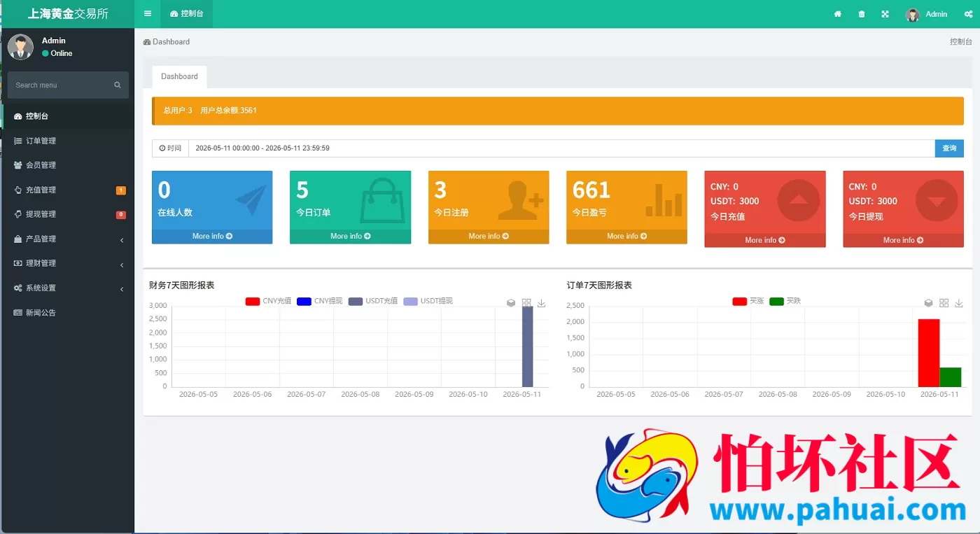The image size is (980, 534).
Task: Open 订单管理 in the sidebar
Action: pos(67,141)
